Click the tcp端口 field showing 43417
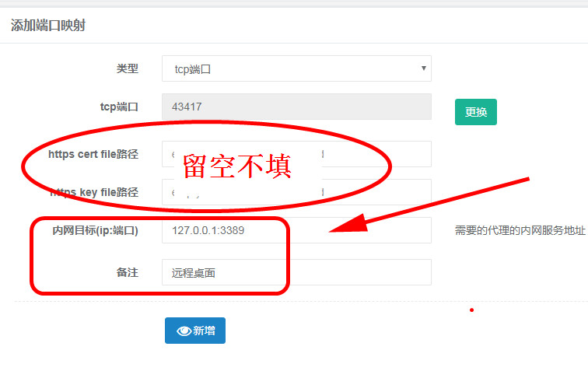Screen dimensions: 588x371 [x=296, y=107]
